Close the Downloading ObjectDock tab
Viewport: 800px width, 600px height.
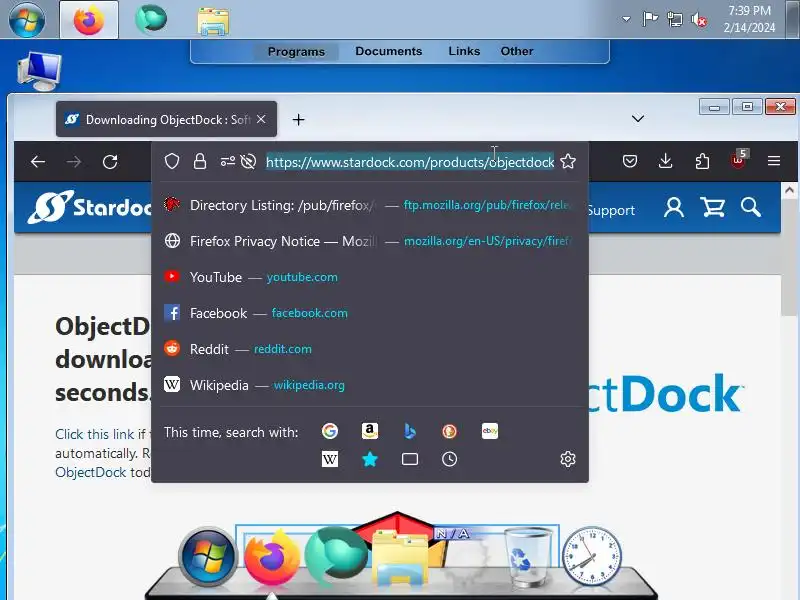[261, 119]
